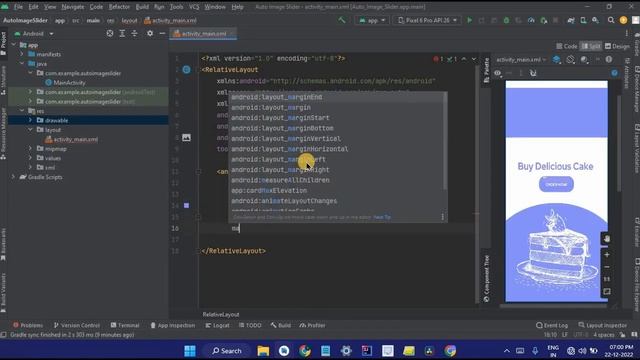Hide the Project panel with minus icon
This screenshot has height=360, width=640.
point(162,33)
